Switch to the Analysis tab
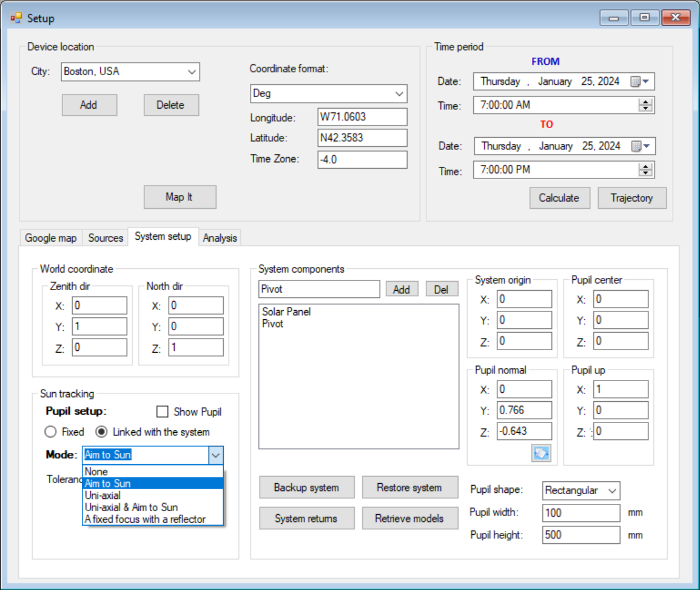This screenshot has width=700, height=590. [x=220, y=238]
